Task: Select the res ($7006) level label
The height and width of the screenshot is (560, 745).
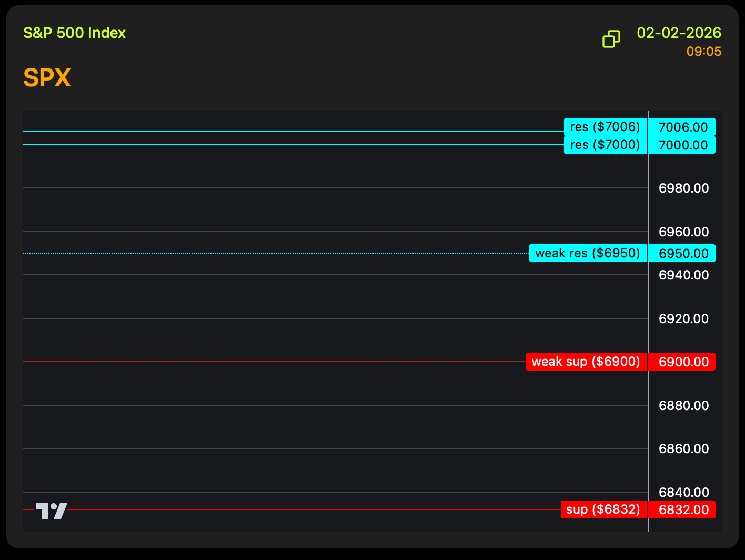Action: [605, 127]
